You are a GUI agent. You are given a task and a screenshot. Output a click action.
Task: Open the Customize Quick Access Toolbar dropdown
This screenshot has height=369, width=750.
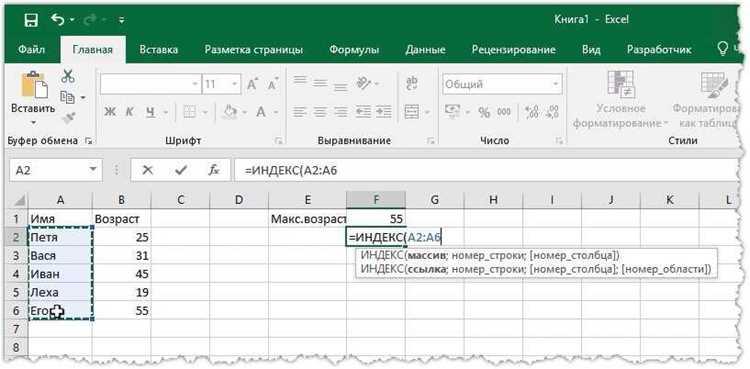121,21
